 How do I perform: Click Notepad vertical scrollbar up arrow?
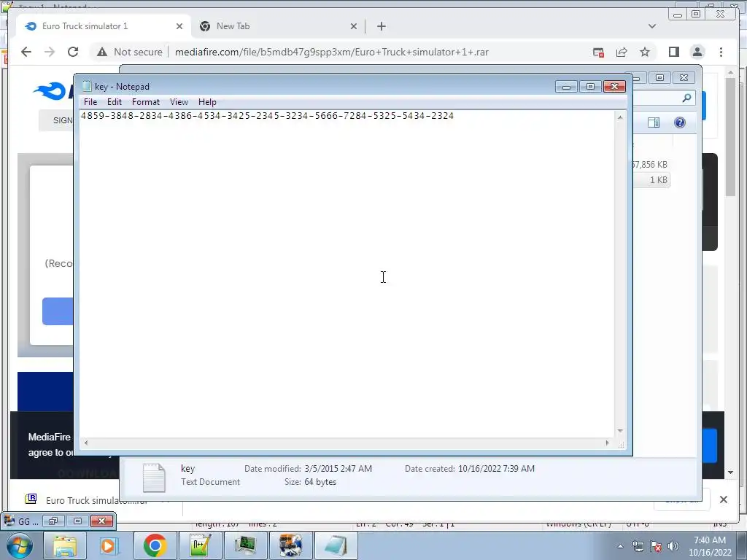point(620,117)
